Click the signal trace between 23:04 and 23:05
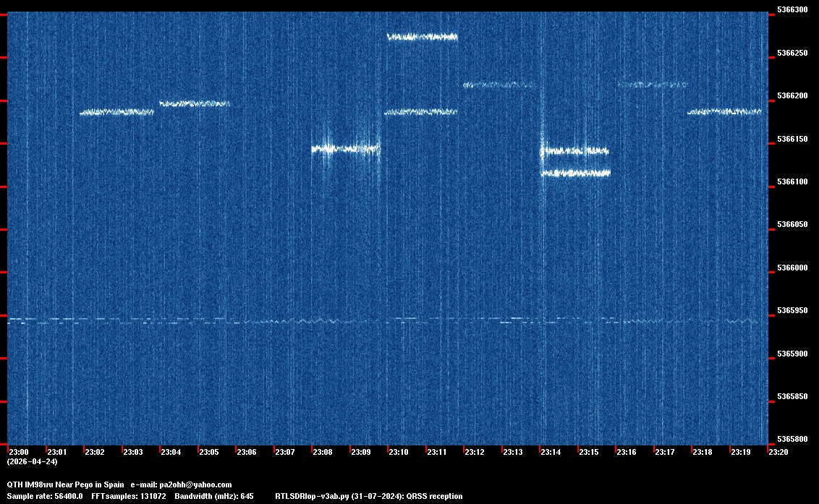The image size is (819, 504). [195, 104]
